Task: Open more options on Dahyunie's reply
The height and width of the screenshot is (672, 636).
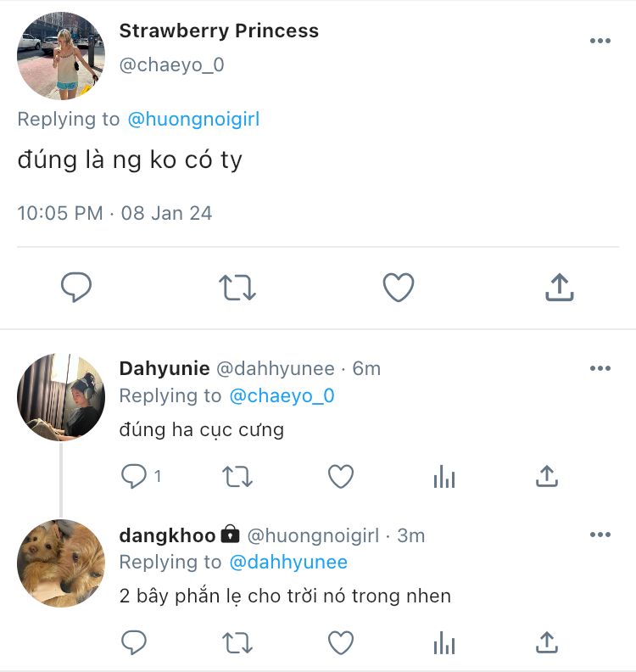Action: click(600, 368)
